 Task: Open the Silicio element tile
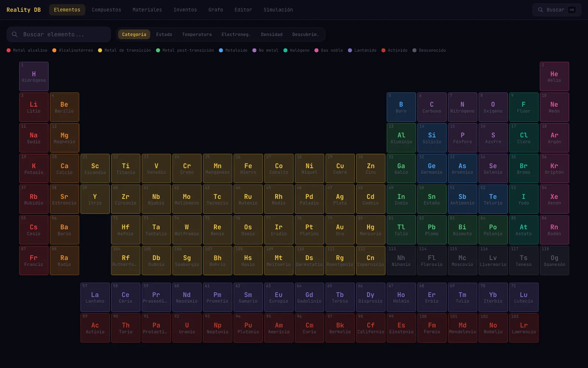432,138
